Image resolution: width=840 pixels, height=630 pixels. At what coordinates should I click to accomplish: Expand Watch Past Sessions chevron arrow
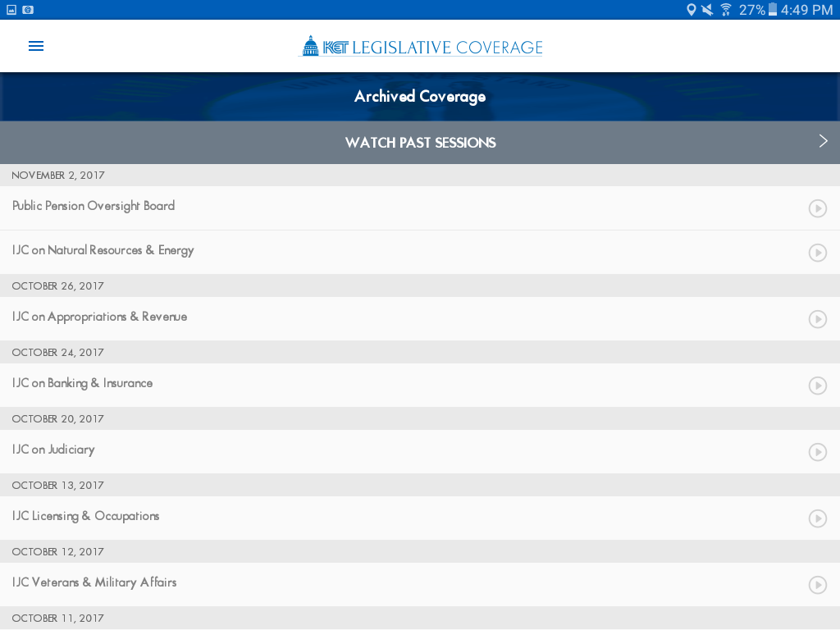coord(824,141)
